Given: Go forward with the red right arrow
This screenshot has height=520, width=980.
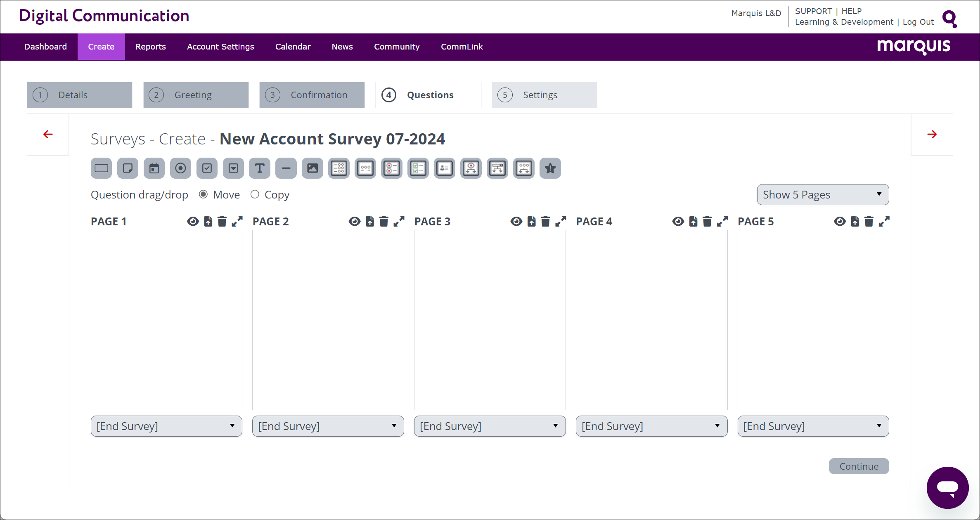Looking at the screenshot, I should (932, 134).
